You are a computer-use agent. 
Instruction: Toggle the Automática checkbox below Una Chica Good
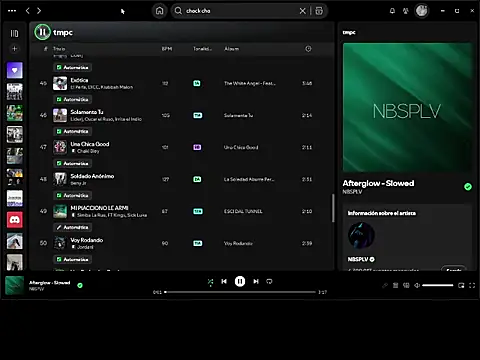click(x=73, y=163)
